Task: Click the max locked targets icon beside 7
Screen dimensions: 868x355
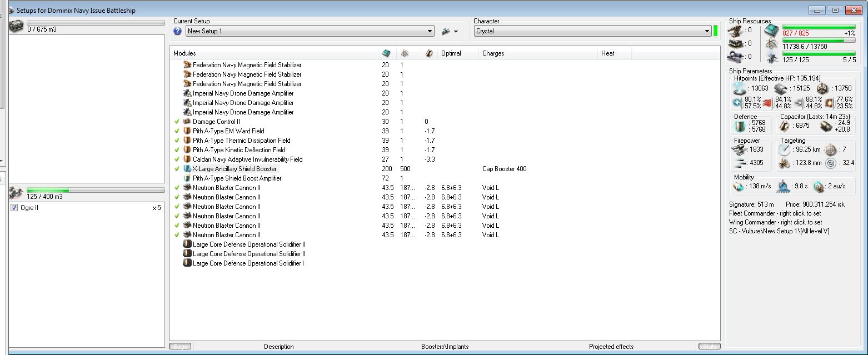Action: pyautogui.click(x=830, y=149)
